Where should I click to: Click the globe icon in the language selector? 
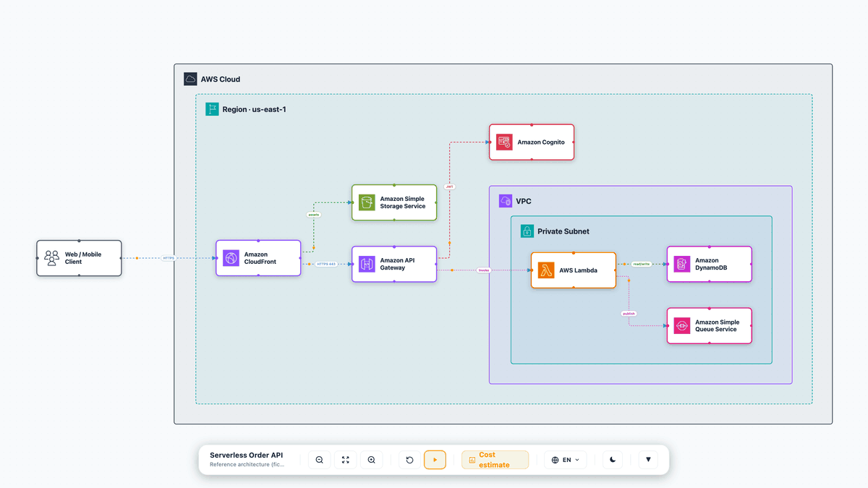(555, 460)
